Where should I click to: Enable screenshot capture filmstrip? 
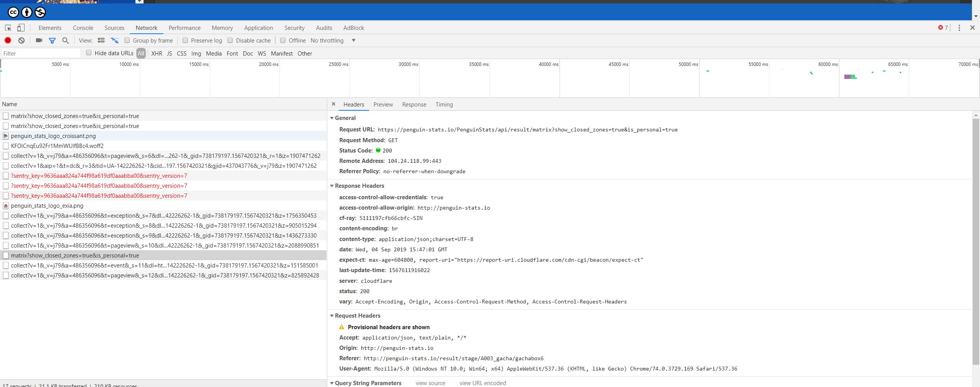[x=38, y=40]
